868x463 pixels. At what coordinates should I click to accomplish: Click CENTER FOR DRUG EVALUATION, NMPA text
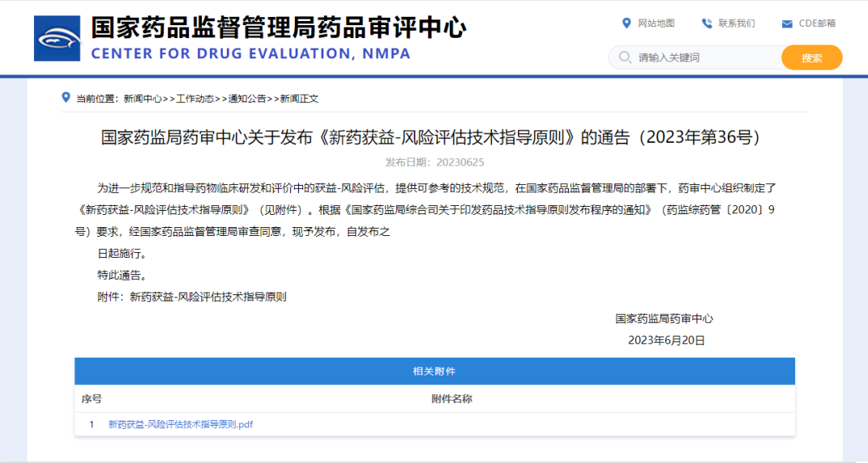[x=250, y=54]
